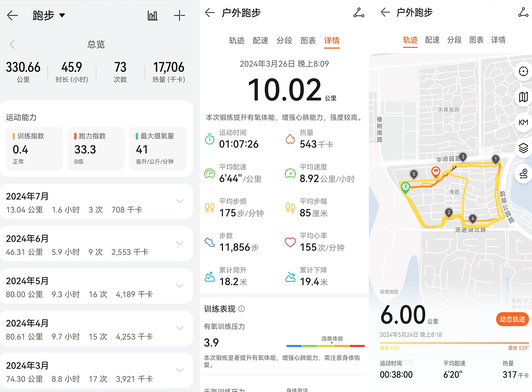The height and width of the screenshot is (392, 532).
Task: Center map with the locate target icon
Action: pos(523,72)
